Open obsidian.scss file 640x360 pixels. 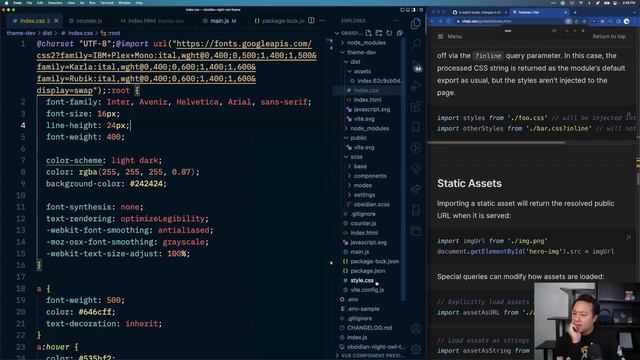click(x=371, y=204)
